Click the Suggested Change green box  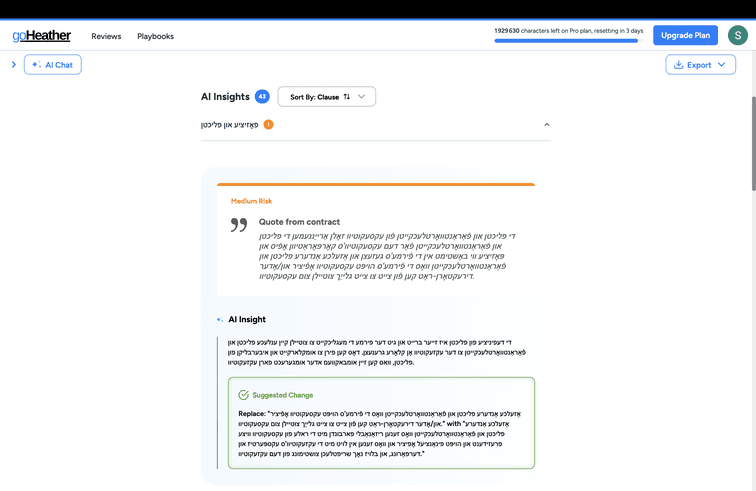(x=381, y=423)
